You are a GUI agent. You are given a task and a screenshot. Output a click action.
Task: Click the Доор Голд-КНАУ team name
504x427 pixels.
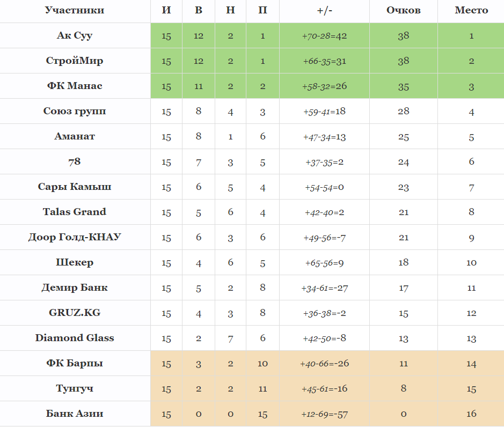75,237
